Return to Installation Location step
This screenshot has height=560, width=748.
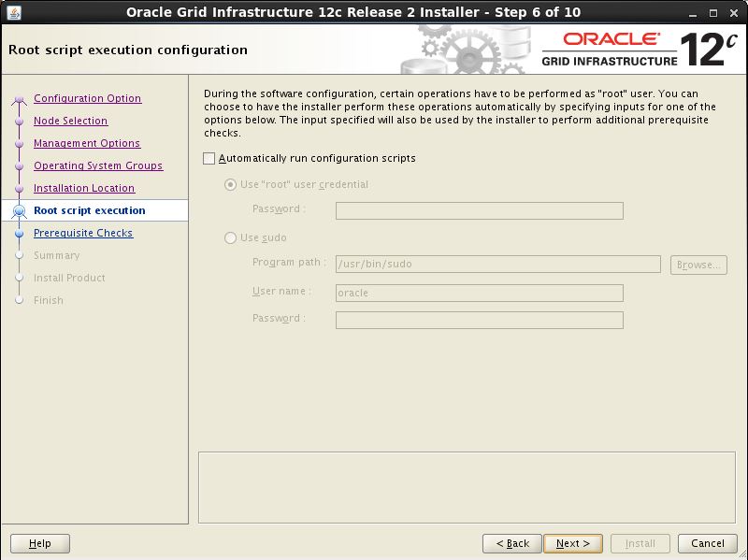(84, 188)
